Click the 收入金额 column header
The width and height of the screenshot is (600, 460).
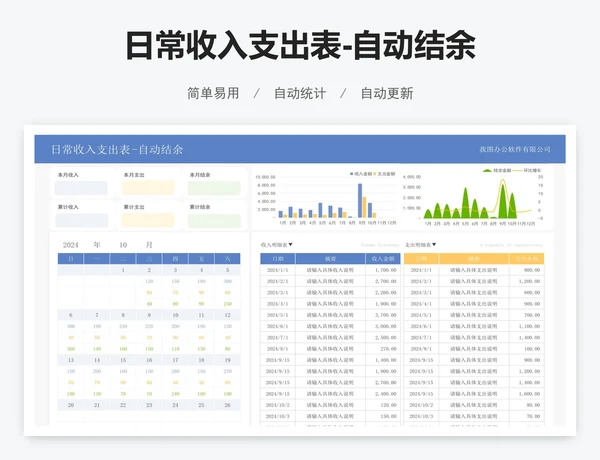pos(383,259)
